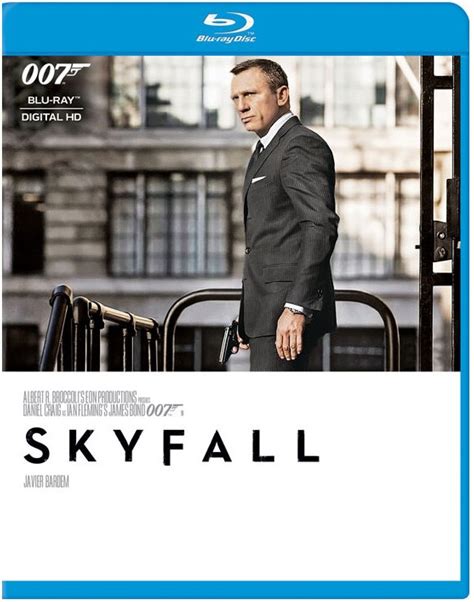This screenshot has width=474, height=602.
Task: Click the blue bar along the bottom edge
Action: pos(231,590)
